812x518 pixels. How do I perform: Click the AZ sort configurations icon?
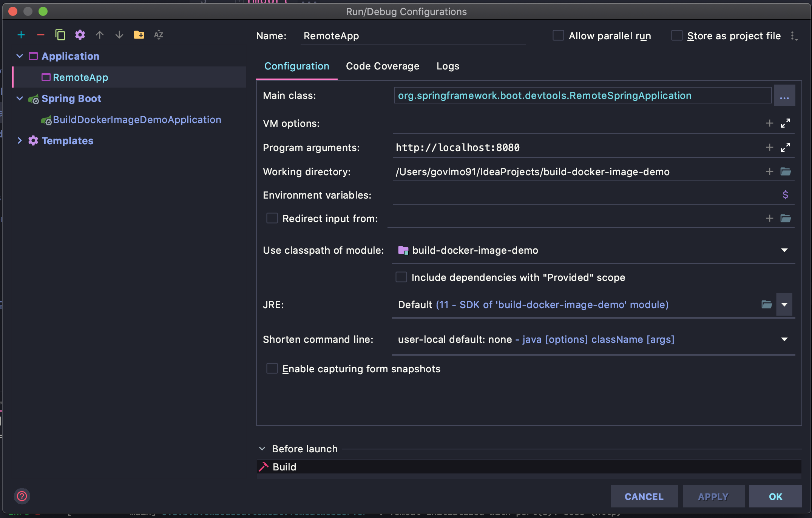click(x=159, y=35)
